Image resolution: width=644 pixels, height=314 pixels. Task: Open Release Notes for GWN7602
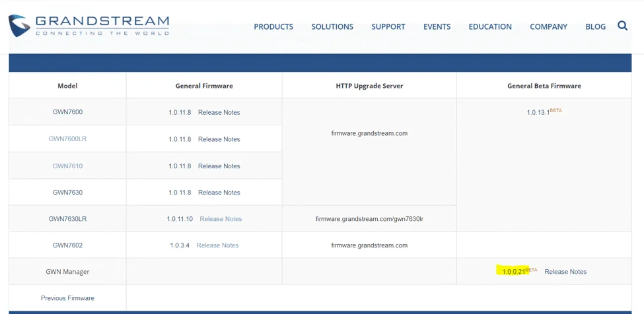pyautogui.click(x=217, y=245)
